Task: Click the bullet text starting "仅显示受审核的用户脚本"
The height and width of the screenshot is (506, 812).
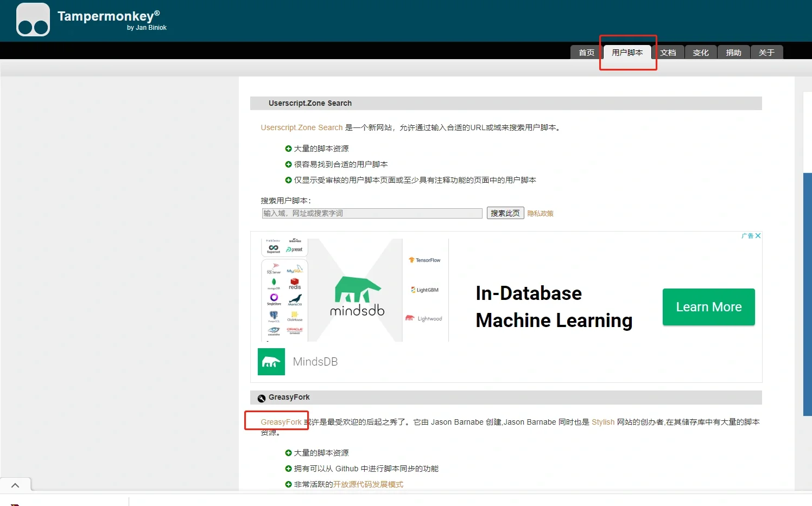Action: coord(415,180)
